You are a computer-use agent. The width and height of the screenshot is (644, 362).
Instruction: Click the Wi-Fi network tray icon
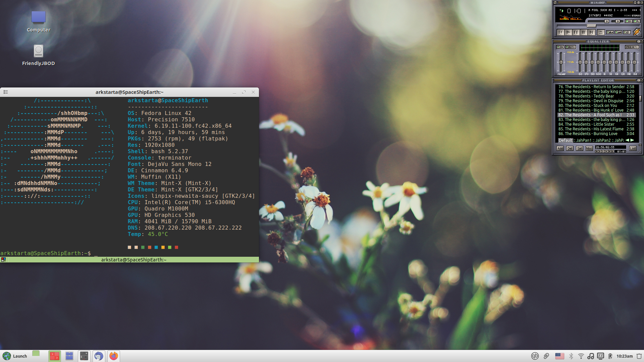581,356
